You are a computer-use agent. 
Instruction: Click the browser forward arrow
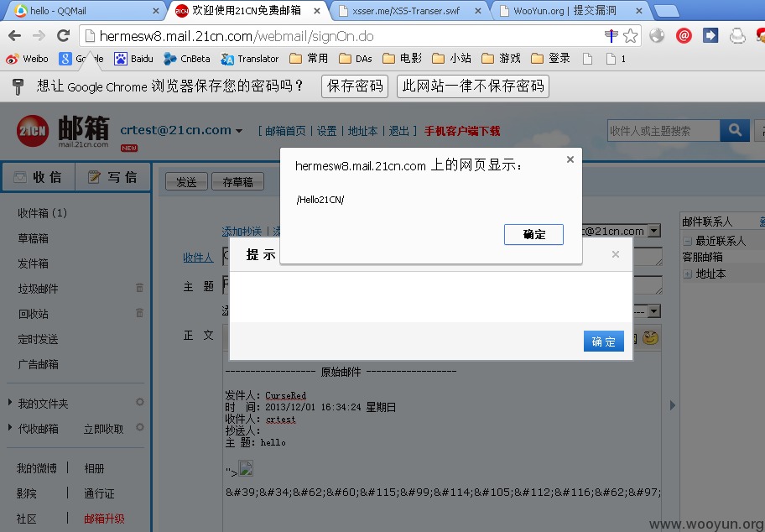coord(39,35)
